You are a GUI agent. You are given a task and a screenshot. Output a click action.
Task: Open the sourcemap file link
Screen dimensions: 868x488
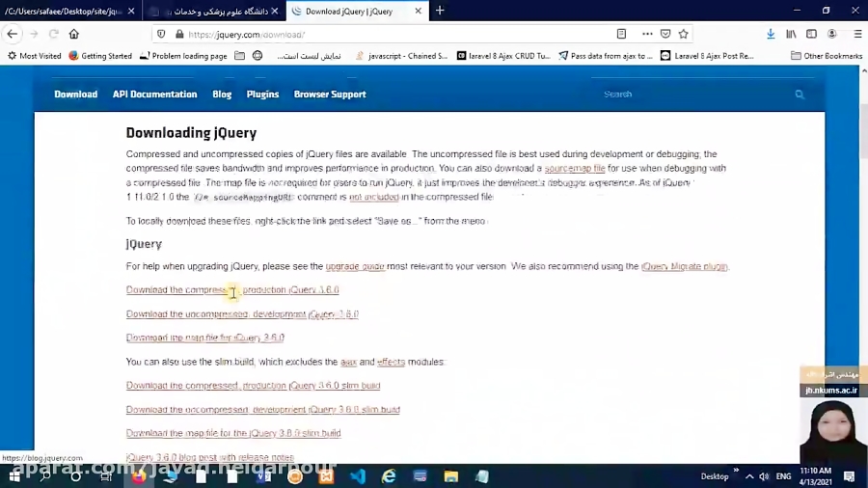(575, 168)
